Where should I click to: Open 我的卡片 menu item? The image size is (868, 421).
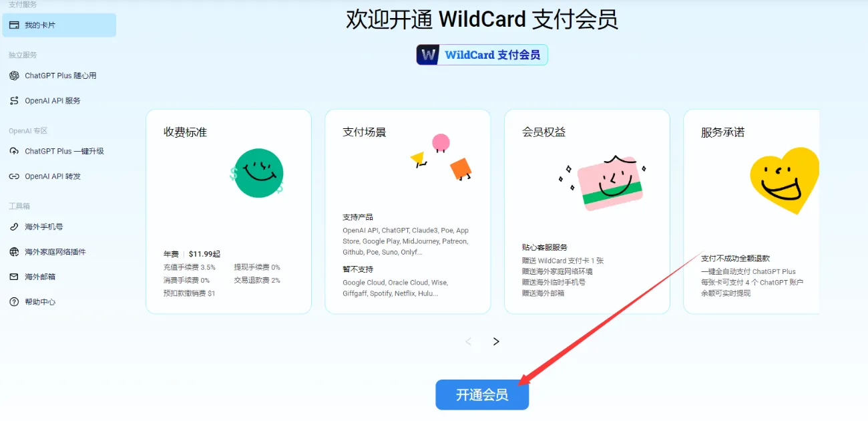click(59, 25)
